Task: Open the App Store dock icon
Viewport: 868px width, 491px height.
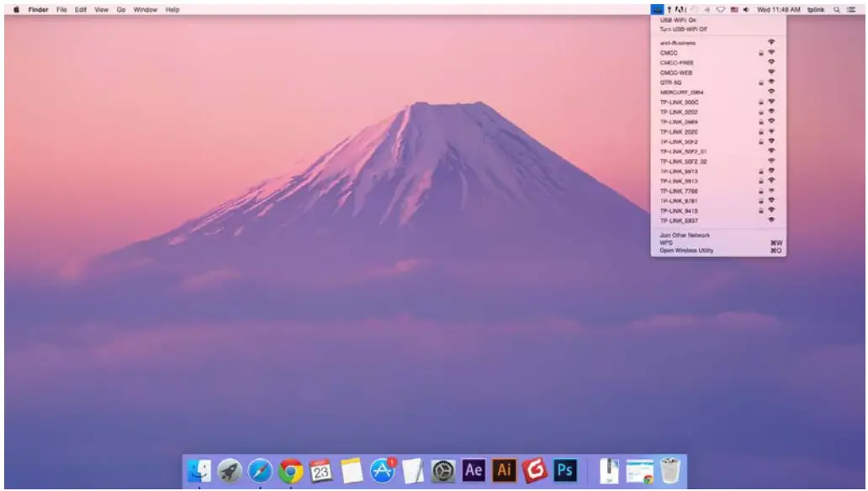Action: (x=383, y=471)
